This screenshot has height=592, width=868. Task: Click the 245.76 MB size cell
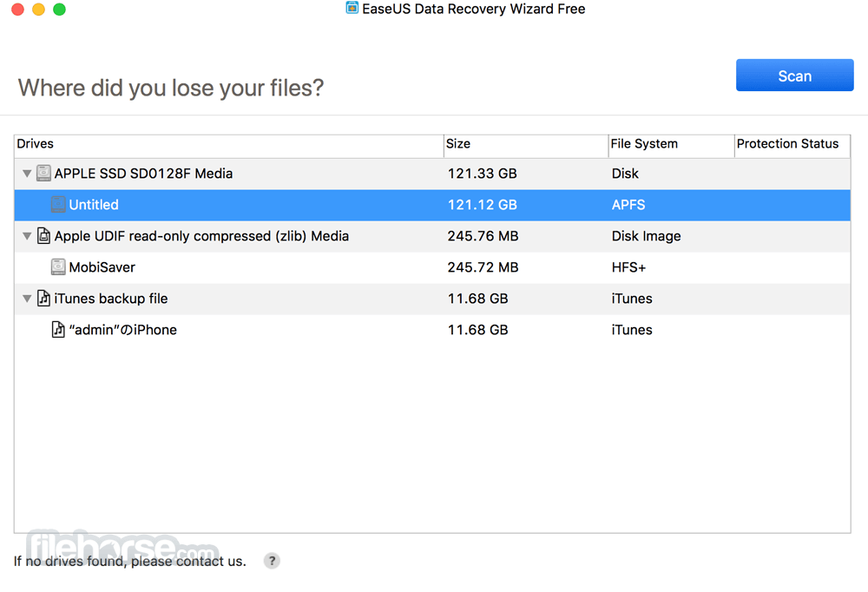(483, 236)
